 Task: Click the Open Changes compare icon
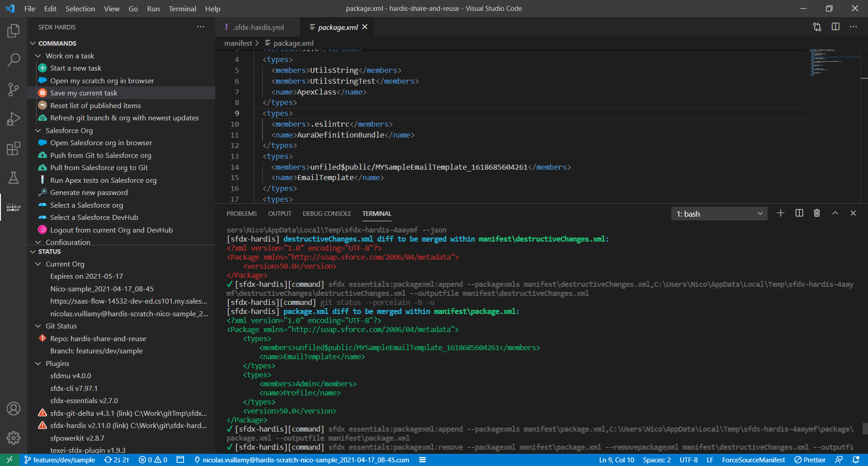click(817, 27)
